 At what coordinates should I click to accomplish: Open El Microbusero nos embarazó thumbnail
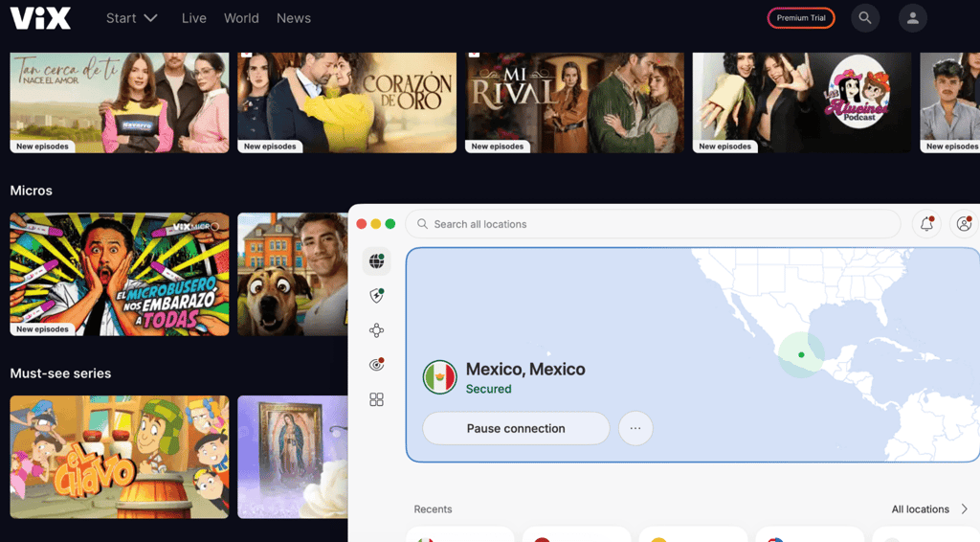click(x=120, y=274)
